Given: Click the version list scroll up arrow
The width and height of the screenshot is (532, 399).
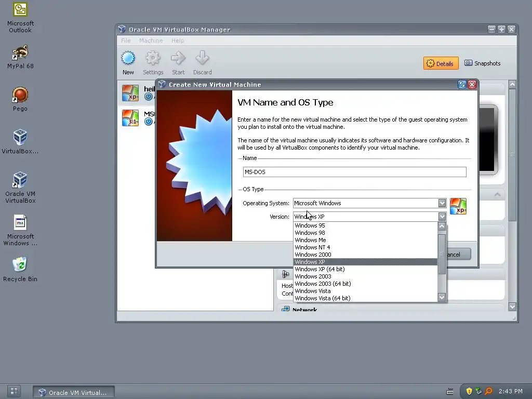Looking at the screenshot, I should pos(442,227).
